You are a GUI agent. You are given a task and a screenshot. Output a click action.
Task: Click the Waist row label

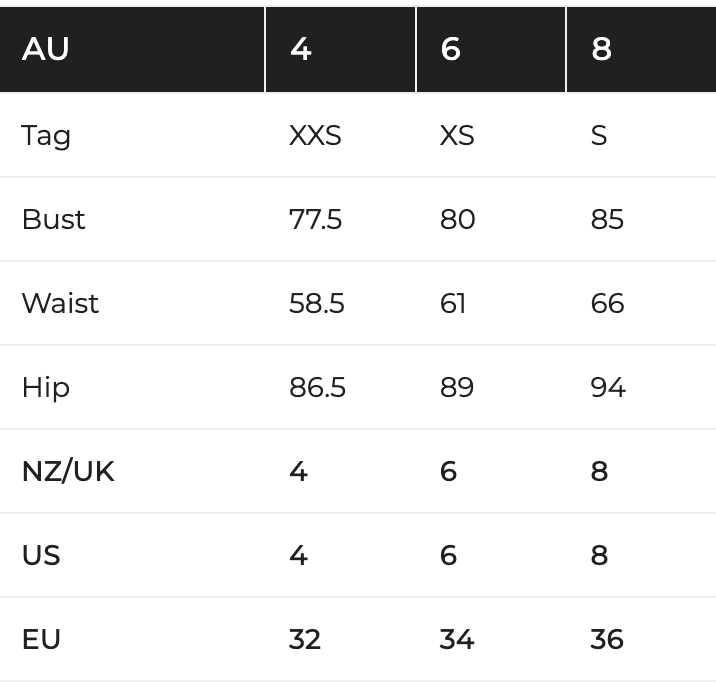click(x=60, y=304)
